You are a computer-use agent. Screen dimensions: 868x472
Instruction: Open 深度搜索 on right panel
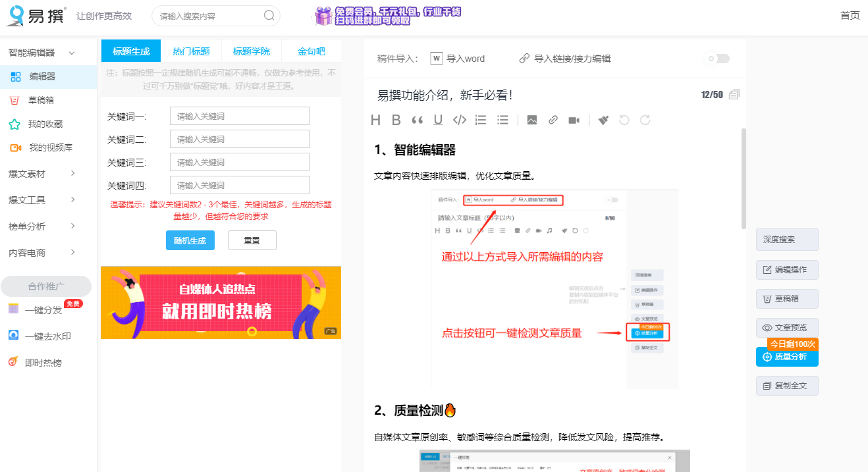787,240
